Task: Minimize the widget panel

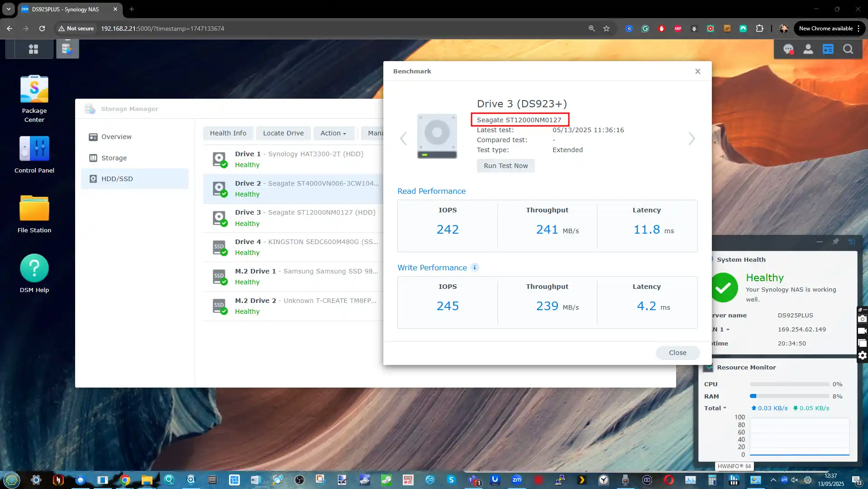Action: 820,241
